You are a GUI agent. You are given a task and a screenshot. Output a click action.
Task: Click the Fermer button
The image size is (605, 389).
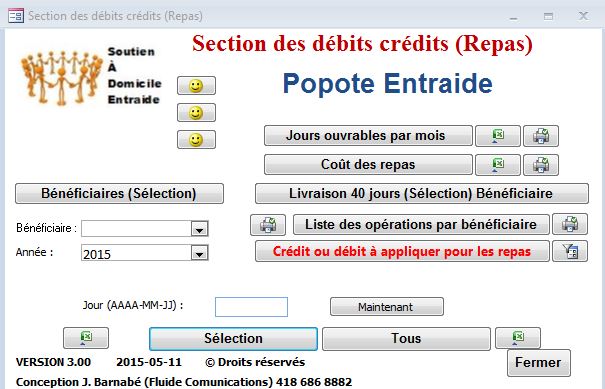click(x=539, y=363)
